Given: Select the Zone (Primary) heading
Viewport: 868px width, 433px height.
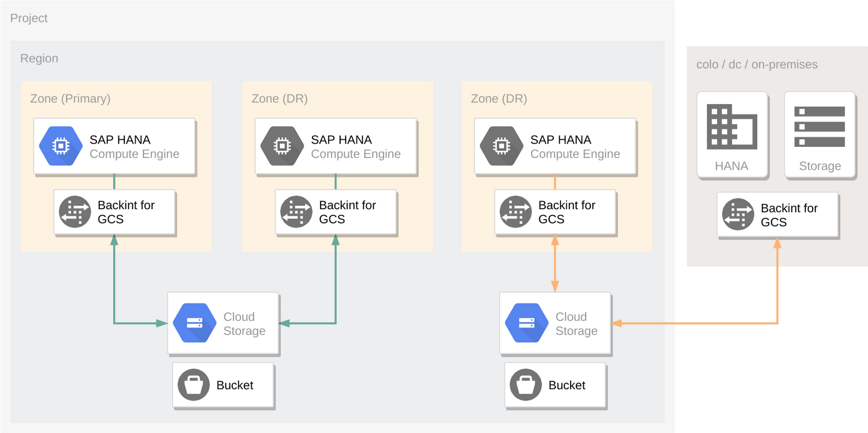Looking at the screenshot, I should 71,99.
